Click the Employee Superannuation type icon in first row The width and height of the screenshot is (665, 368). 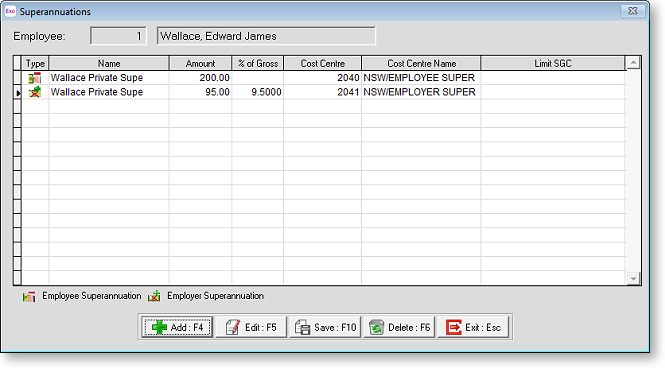[35, 78]
